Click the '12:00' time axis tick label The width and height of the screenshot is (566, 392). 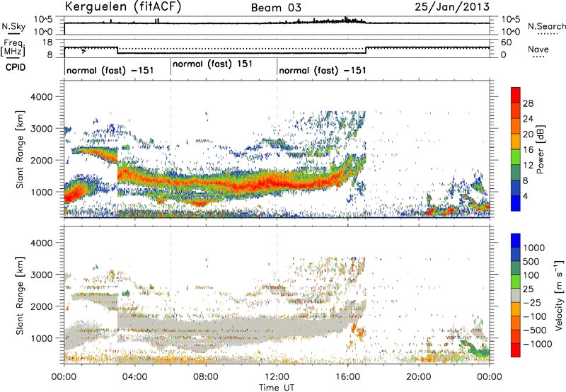click(277, 377)
